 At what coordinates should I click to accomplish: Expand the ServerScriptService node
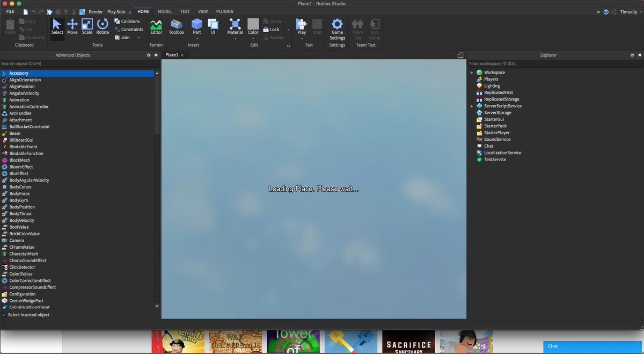pyautogui.click(x=472, y=106)
